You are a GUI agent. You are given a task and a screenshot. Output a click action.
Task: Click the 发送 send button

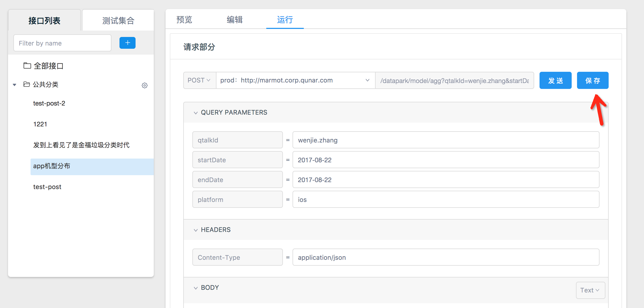coord(555,80)
